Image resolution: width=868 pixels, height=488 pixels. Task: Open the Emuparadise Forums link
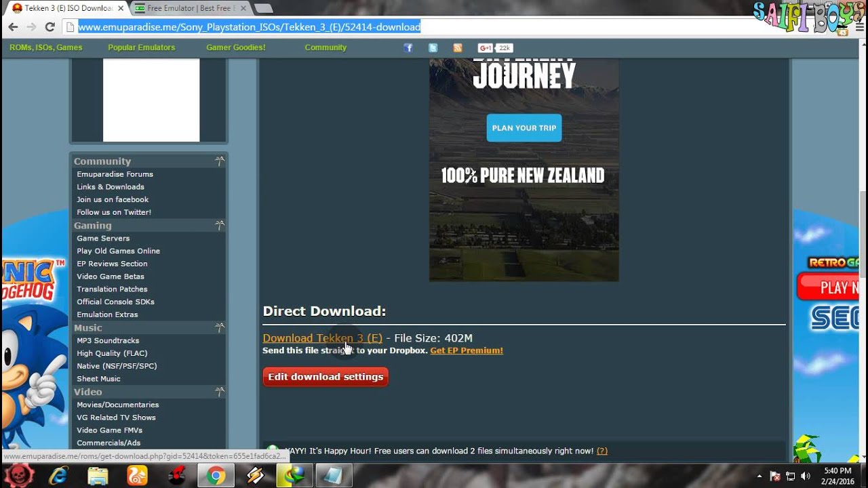[115, 174]
